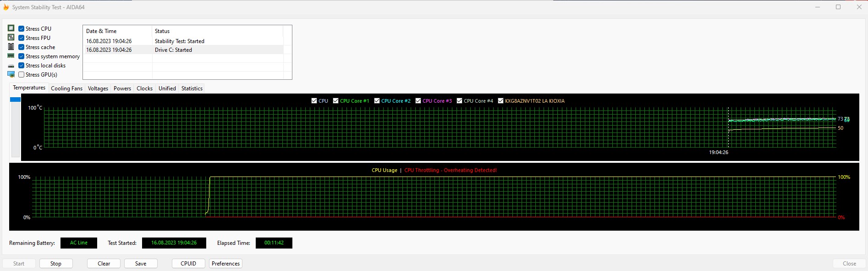Click the AC Line battery status field
This screenshot has width=868, height=271.
point(79,243)
